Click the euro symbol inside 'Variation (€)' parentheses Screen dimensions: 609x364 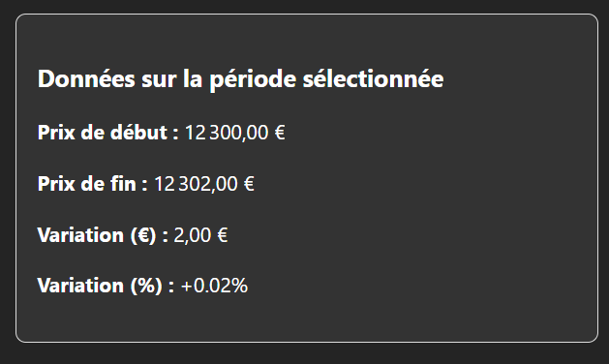tap(143, 235)
